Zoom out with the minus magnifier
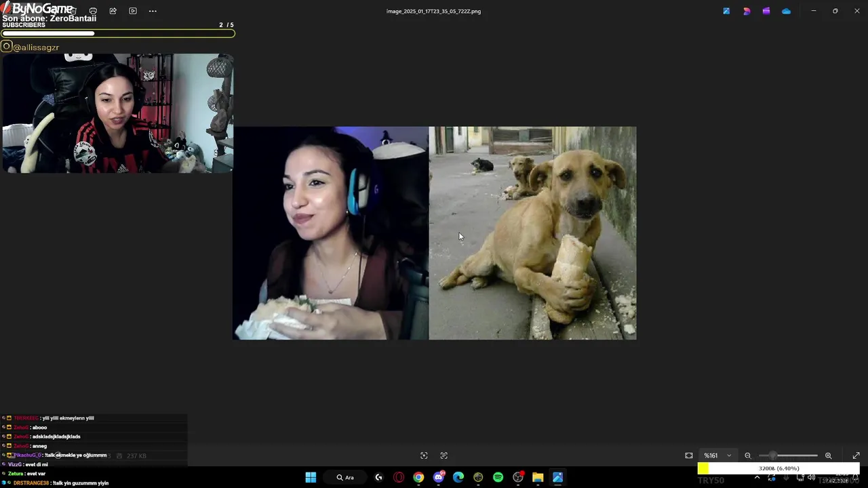Image resolution: width=868 pixels, height=488 pixels. 748,455
